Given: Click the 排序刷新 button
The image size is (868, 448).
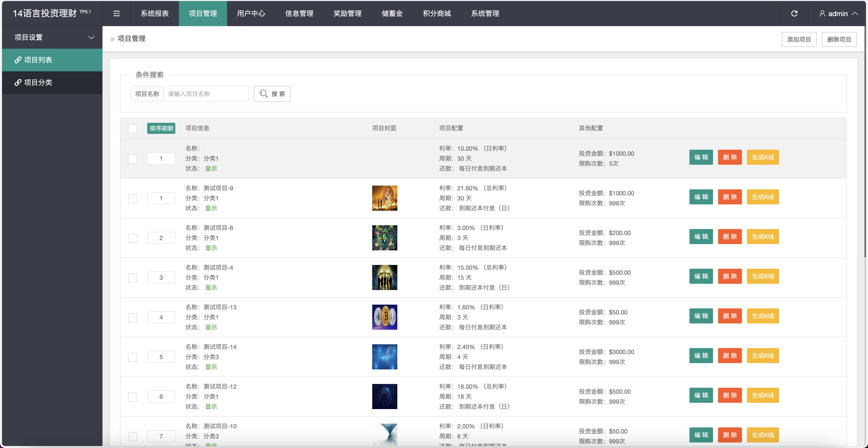Looking at the screenshot, I should coord(161,128).
